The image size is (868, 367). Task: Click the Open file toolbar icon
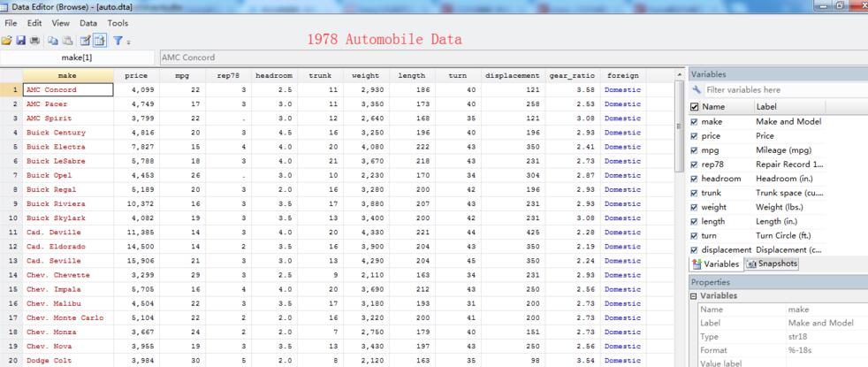pos(7,41)
